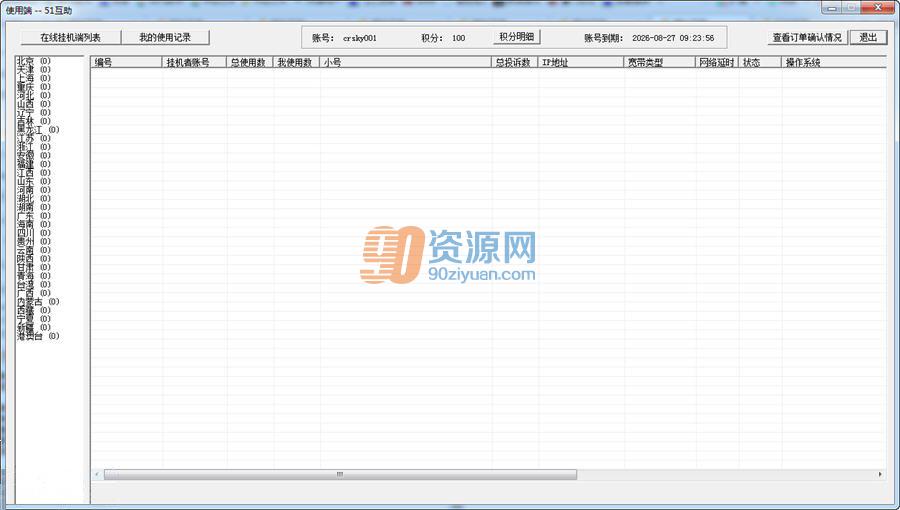Select 青海 (0) in region list
This screenshot has height=510, width=900.
[33, 276]
